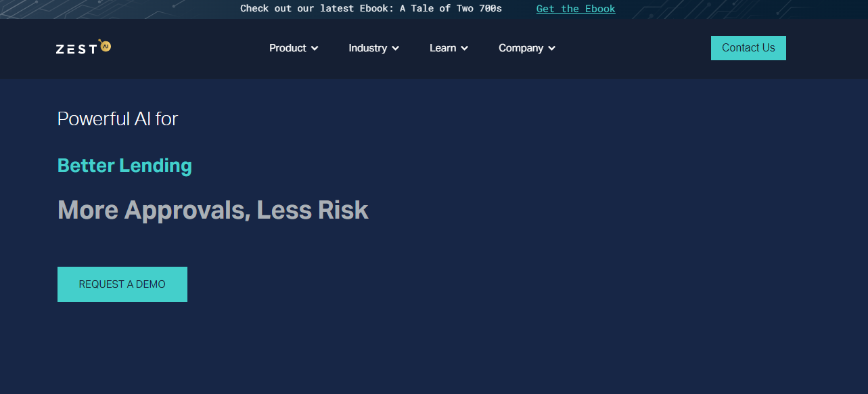Click the Request a Demo button
868x394 pixels.
click(122, 284)
